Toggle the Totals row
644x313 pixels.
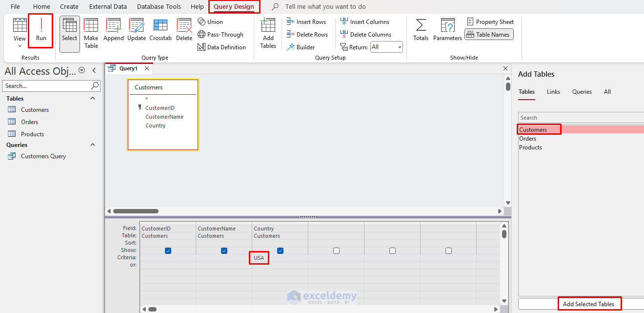click(421, 30)
